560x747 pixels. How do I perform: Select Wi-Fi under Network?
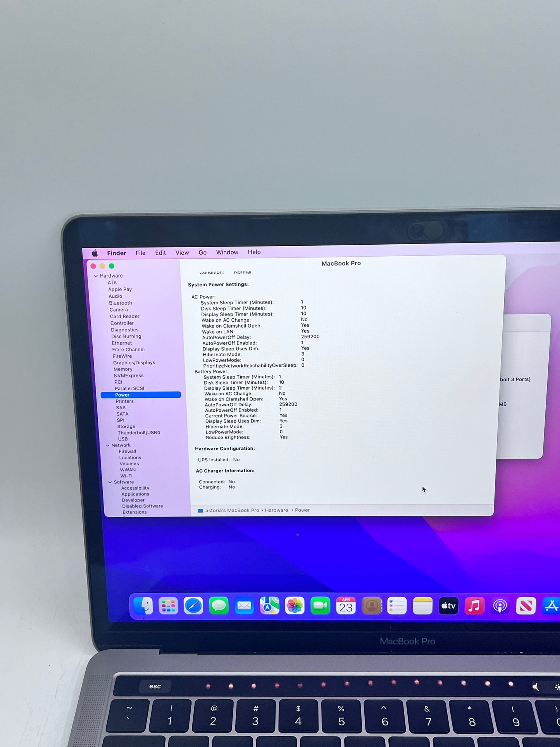[x=126, y=476]
